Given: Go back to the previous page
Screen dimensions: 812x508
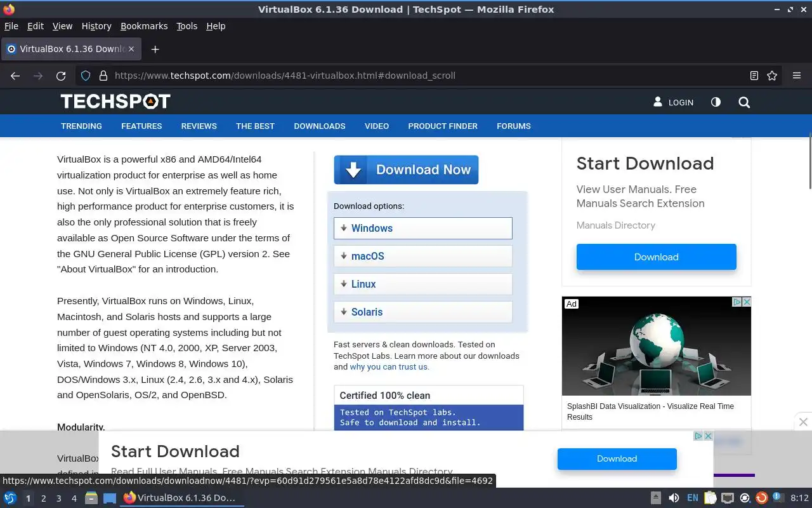Looking at the screenshot, I should 15,76.
